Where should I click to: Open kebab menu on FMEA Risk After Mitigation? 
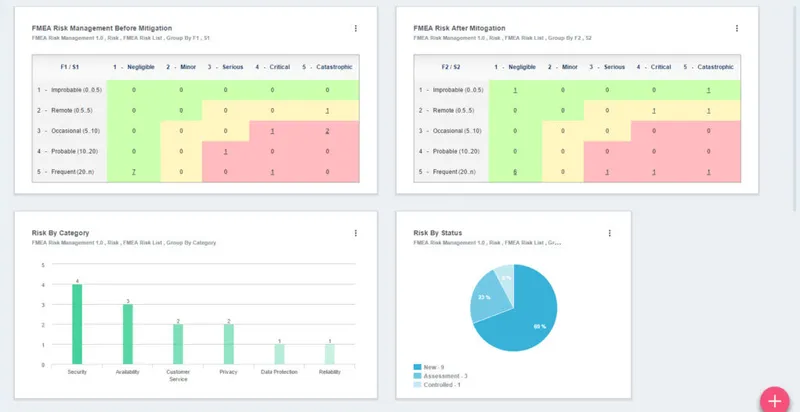pos(737,29)
